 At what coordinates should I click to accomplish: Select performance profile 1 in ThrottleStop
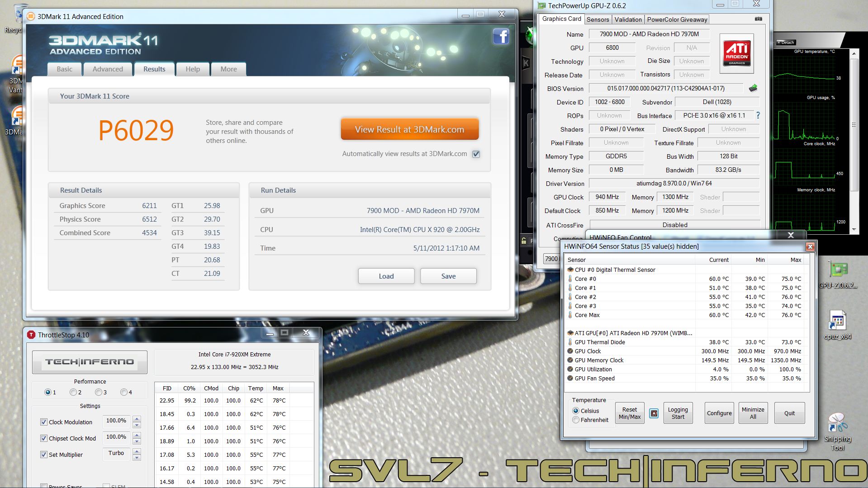point(48,392)
